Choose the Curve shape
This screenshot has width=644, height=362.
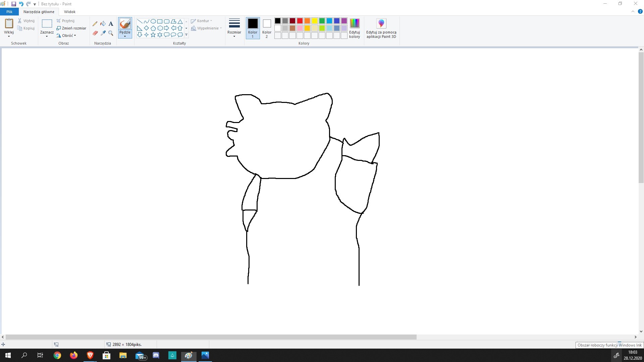click(146, 21)
